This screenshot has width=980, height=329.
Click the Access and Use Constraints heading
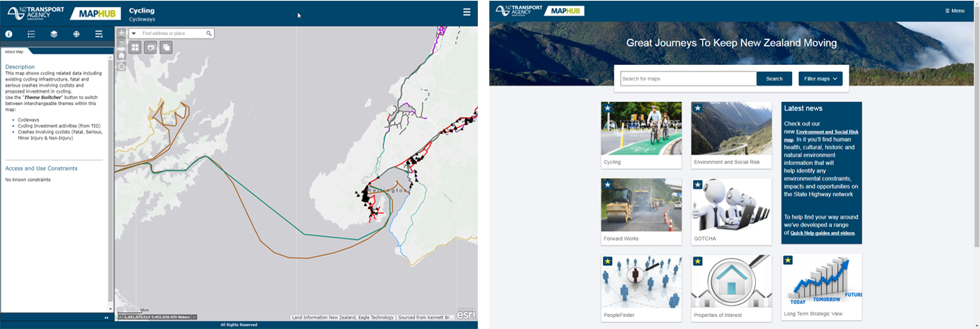41,168
